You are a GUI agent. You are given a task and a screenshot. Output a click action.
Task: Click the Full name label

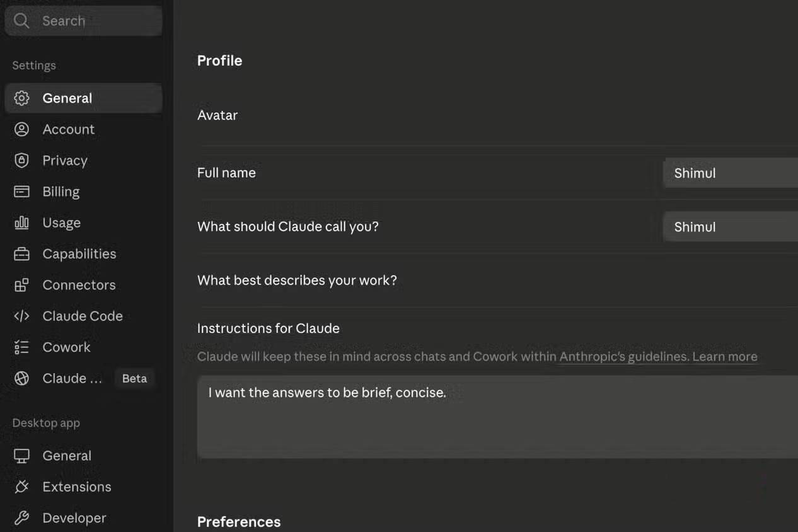coord(226,173)
